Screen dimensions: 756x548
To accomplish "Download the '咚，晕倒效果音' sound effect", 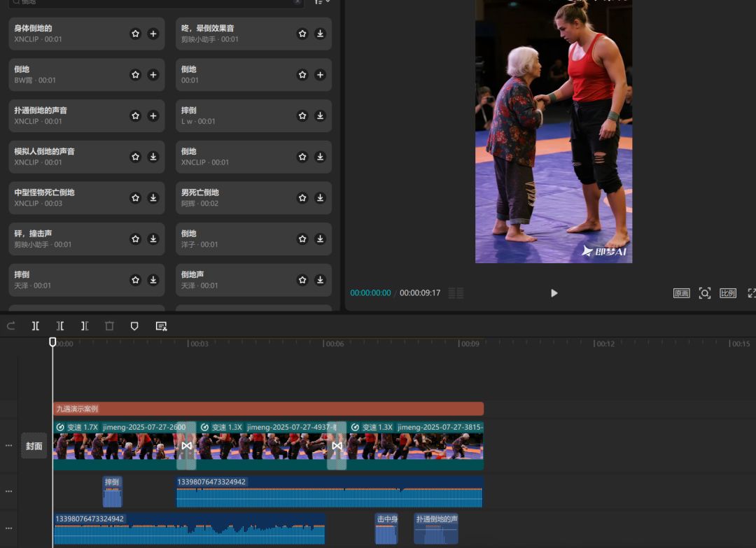I will point(320,34).
